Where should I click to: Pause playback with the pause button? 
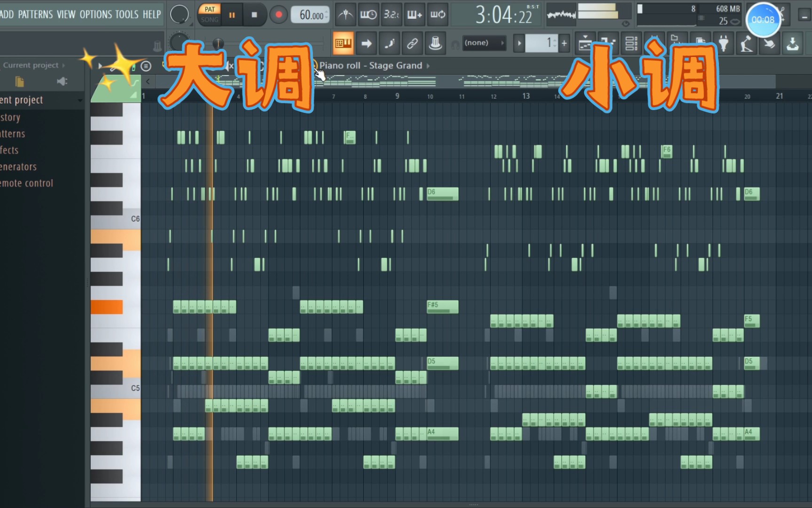click(x=232, y=15)
